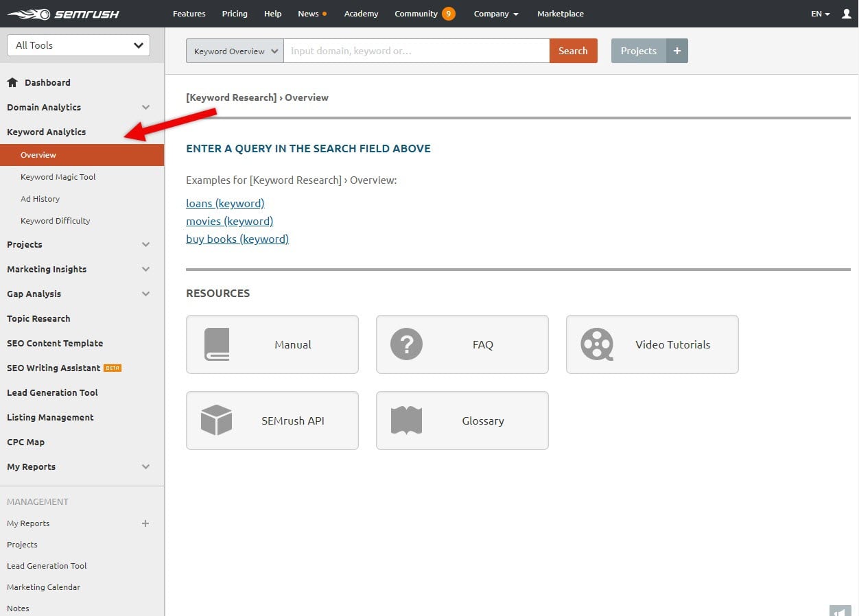Open Pricing in top navigation

(235, 14)
